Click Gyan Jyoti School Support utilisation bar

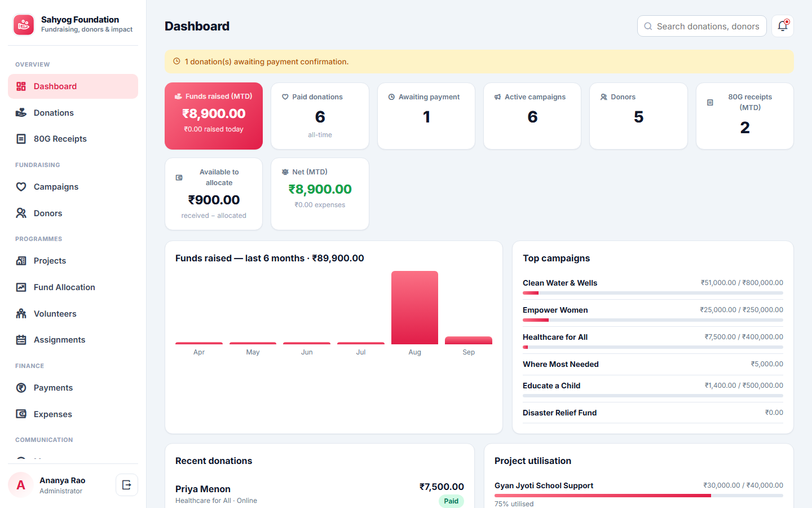tap(639, 496)
